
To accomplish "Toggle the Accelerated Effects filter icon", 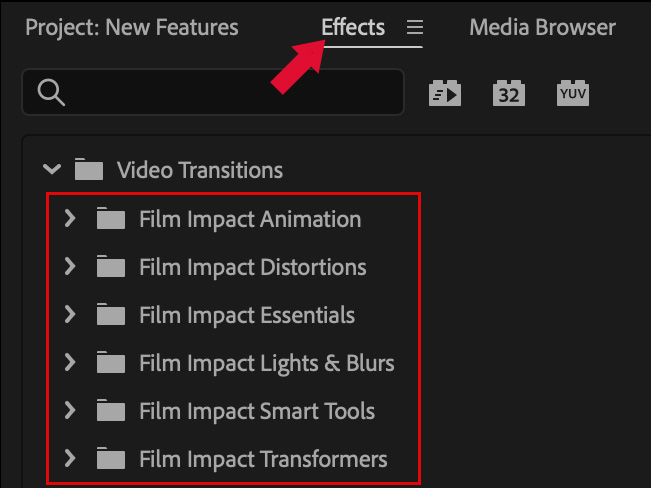I will click(446, 93).
